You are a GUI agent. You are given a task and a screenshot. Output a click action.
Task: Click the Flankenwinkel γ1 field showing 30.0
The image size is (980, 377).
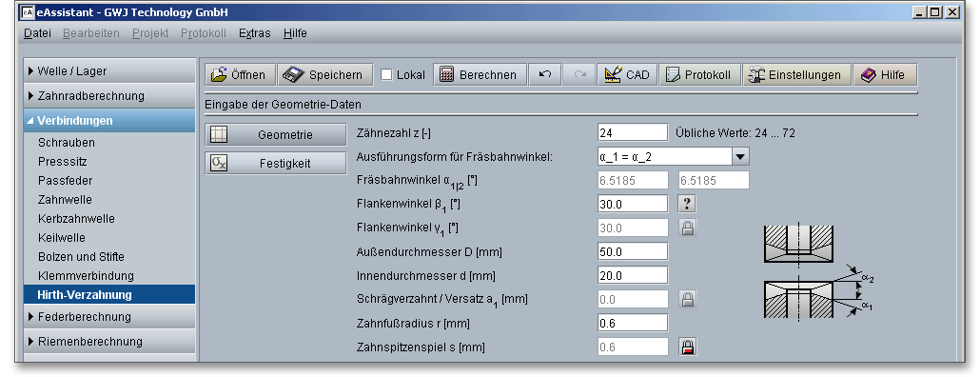point(633,228)
